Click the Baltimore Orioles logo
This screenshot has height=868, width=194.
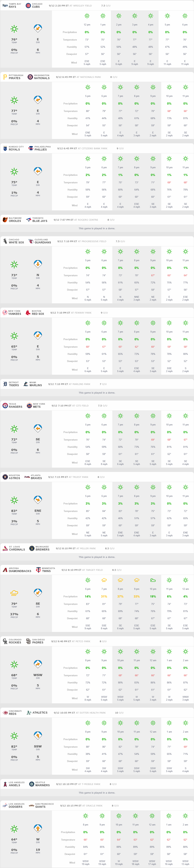click(5, 220)
